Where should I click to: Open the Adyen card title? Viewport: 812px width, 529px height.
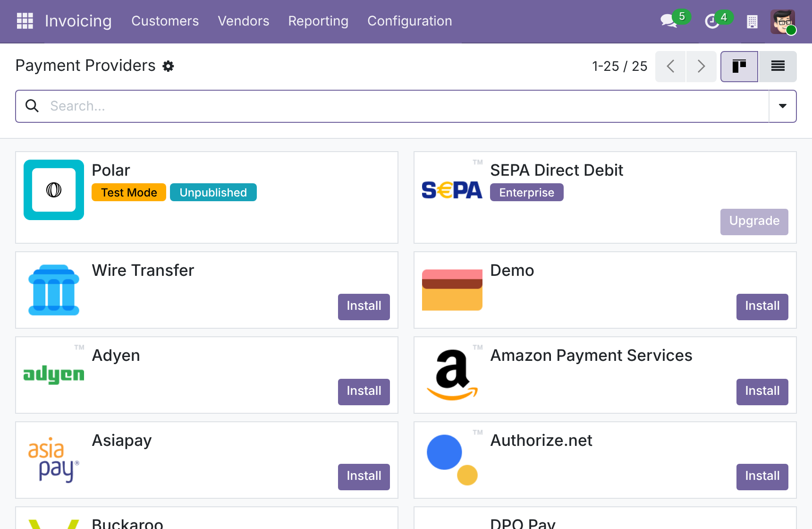tap(116, 356)
